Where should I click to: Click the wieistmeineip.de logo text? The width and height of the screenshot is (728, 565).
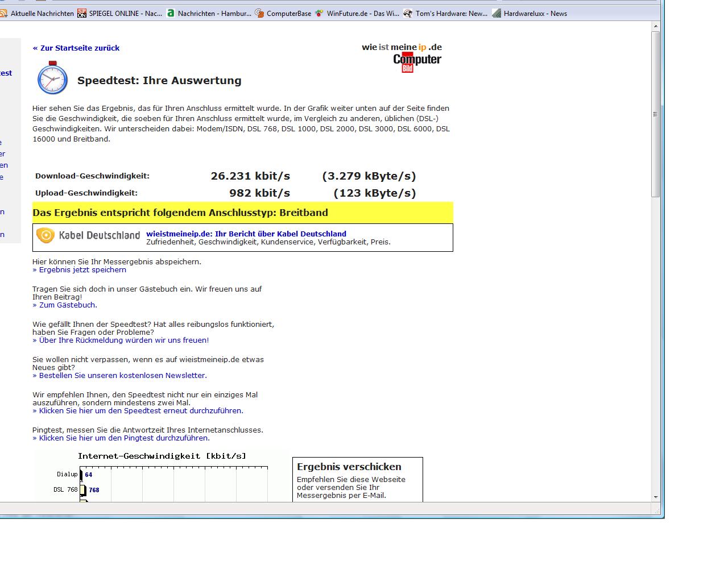coord(402,47)
